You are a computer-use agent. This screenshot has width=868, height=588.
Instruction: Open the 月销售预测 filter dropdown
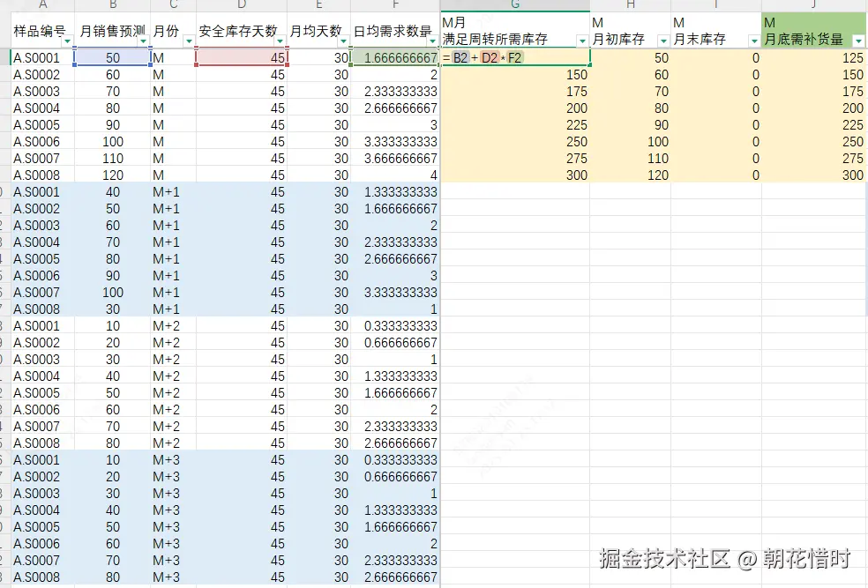144,41
